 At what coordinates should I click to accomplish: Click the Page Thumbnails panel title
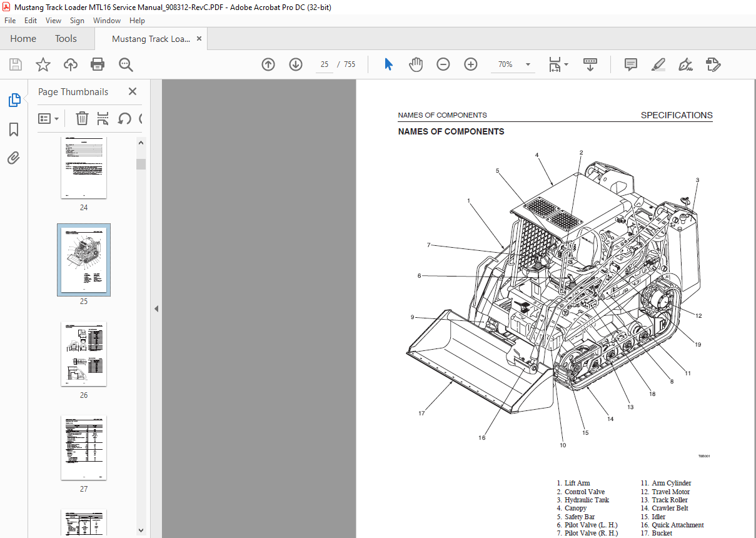click(x=73, y=91)
